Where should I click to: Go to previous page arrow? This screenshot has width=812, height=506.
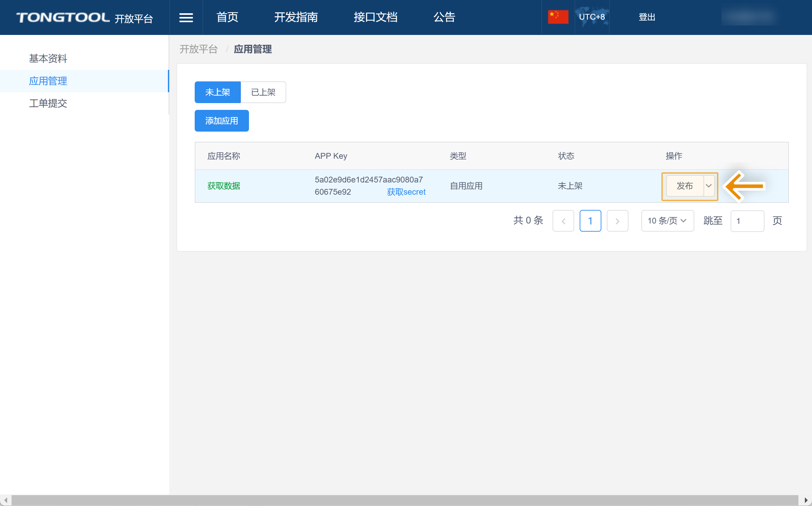[x=563, y=221]
